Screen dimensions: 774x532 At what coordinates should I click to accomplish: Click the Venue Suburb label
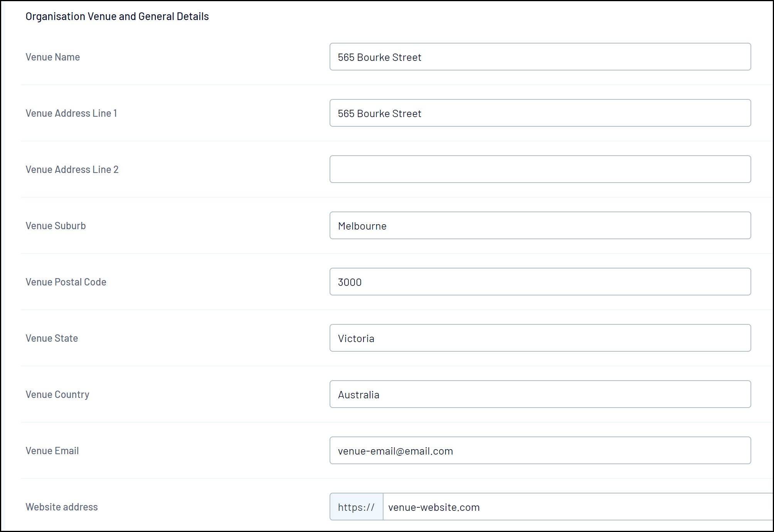56,226
